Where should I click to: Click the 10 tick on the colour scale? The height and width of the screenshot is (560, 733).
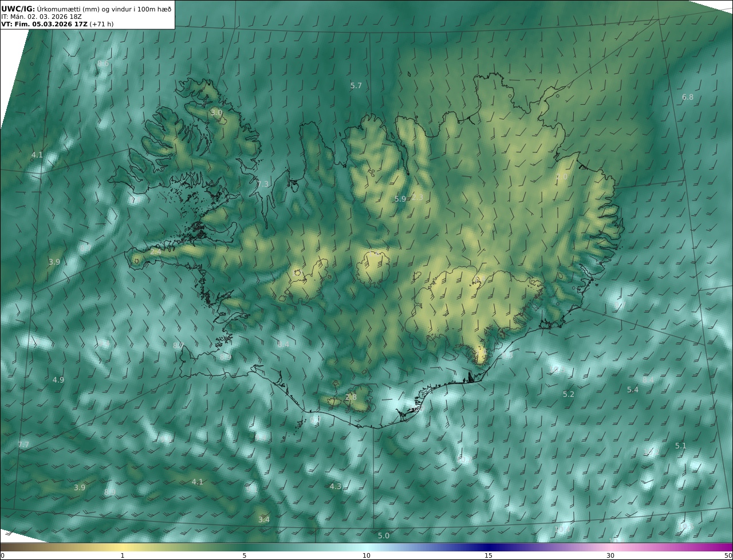point(366,555)
